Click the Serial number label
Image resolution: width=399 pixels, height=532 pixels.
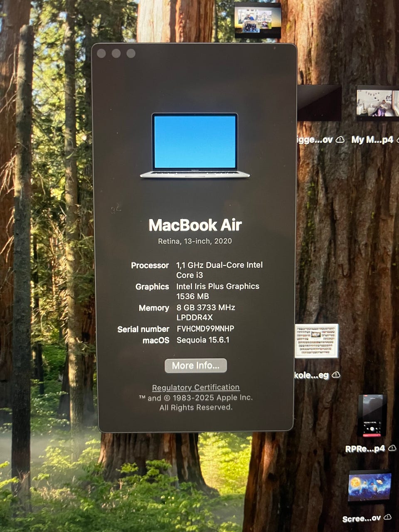coord(143,329)
